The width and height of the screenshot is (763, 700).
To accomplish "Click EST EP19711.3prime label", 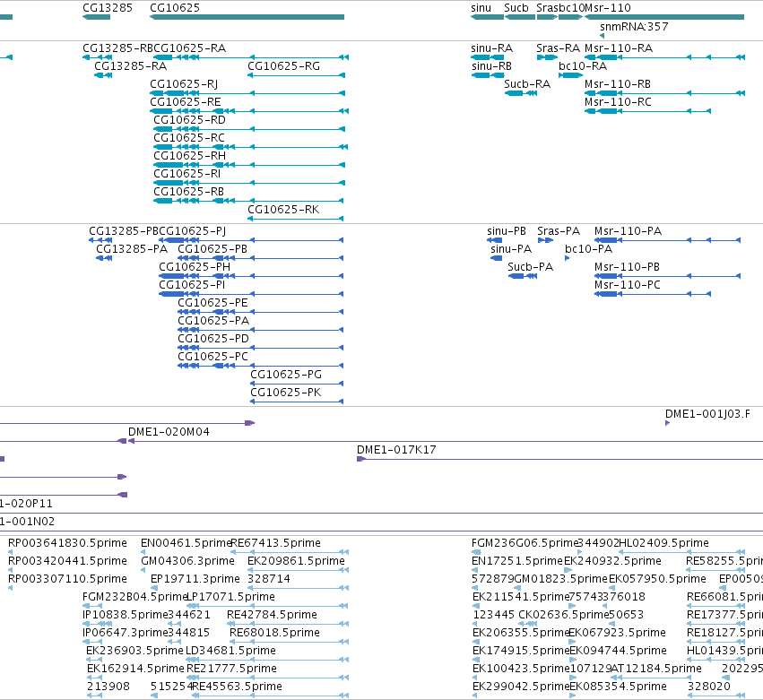I will [x=195, y=579].
